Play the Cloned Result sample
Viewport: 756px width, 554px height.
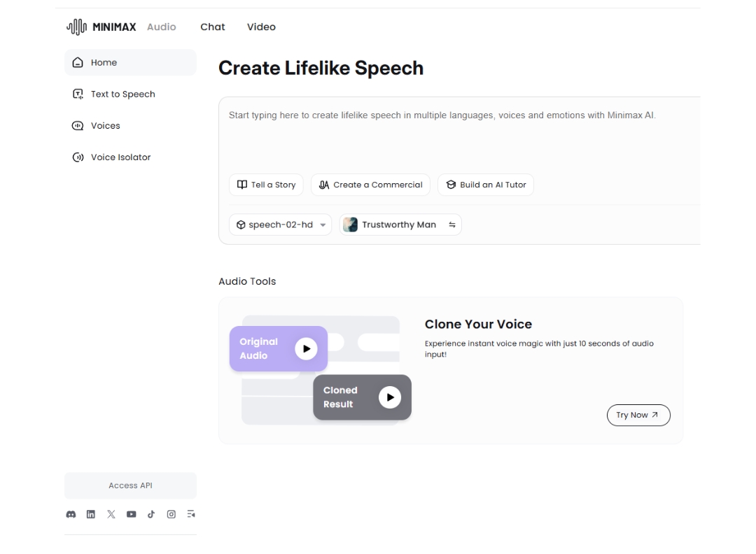click(x=390, y=397)
